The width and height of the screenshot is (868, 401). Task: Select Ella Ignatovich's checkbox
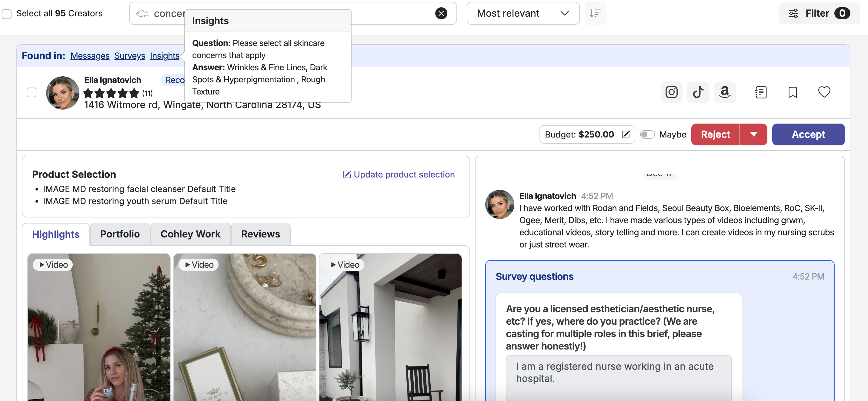[x=31, y=92]
